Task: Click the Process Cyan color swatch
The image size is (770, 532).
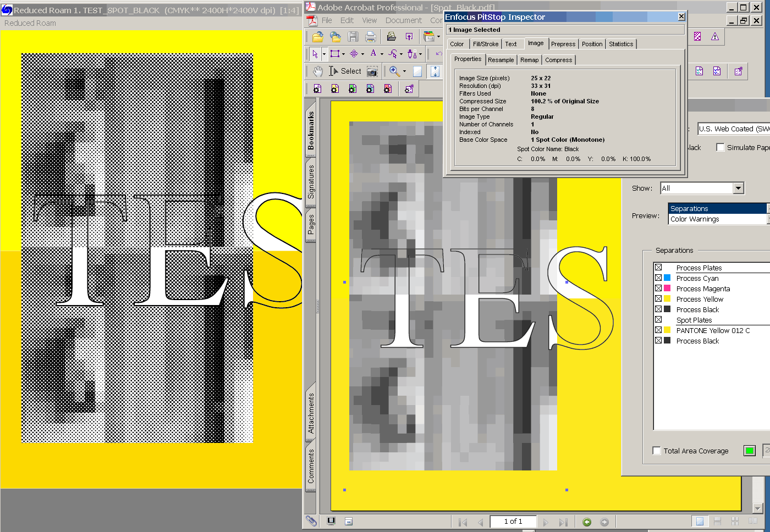Action: [x=667, y=278]
